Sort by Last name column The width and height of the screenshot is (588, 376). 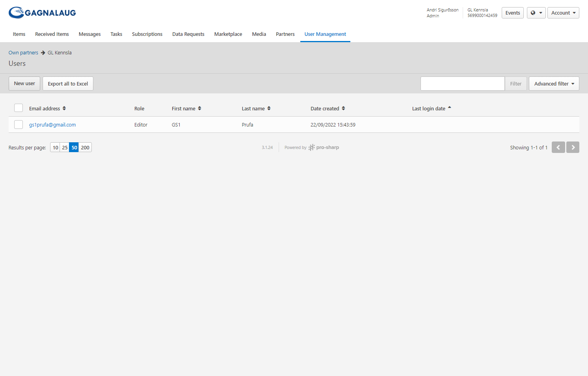point(256,108)
